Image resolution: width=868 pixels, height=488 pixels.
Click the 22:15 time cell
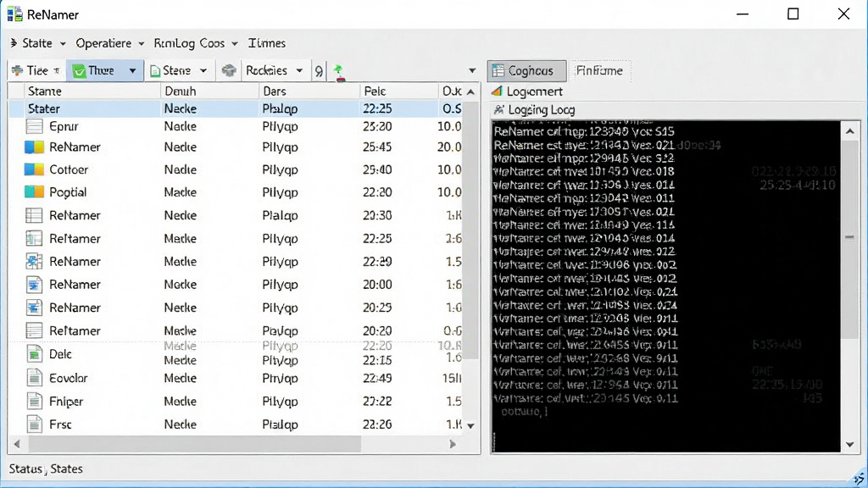point(377,360)
